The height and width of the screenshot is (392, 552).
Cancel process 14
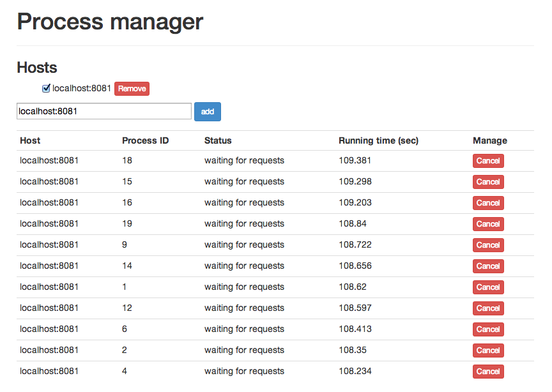[488, 266]
